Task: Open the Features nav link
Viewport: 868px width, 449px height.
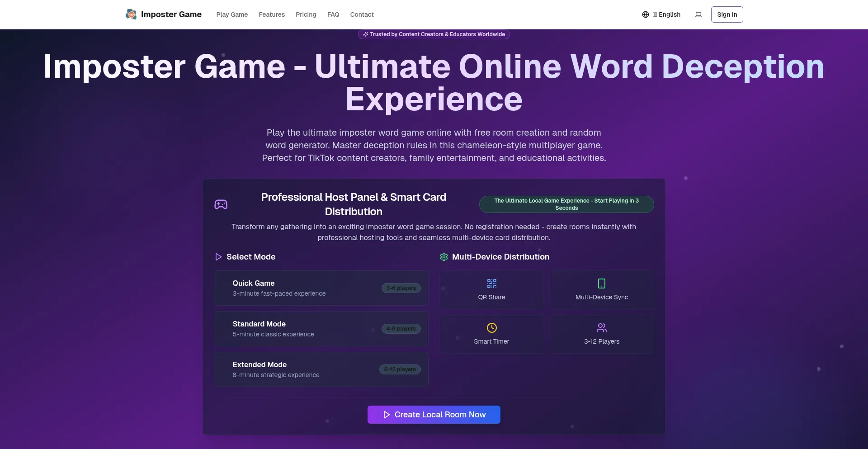Action: click(x=272, y=14)
